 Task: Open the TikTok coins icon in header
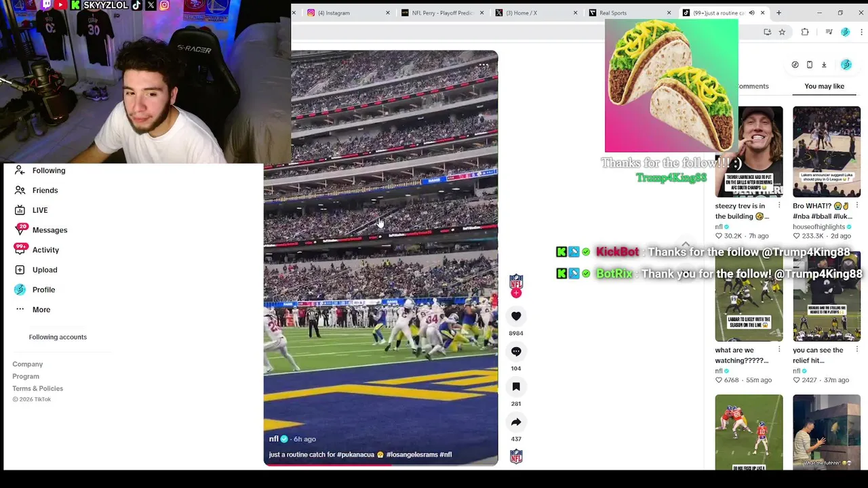coord(795,65)
